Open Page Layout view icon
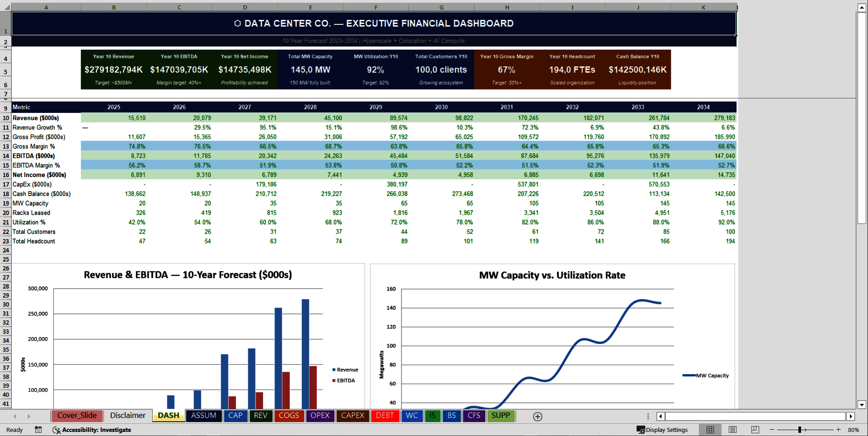This screenshot has width=868, height=436. click(x=732, y=430)
